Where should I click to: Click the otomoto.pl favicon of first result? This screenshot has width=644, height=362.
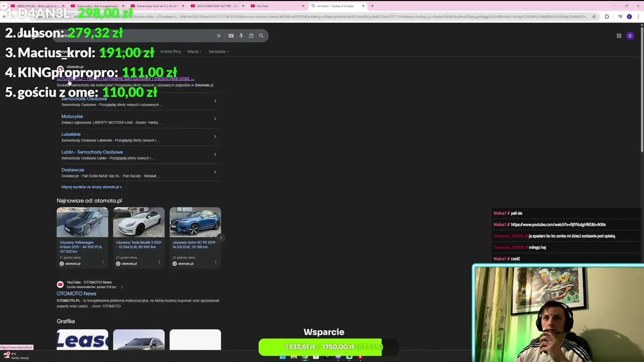click(60, 69)
